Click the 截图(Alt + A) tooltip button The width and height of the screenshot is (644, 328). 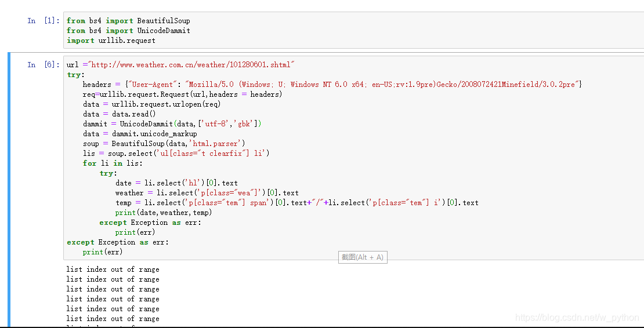pyautogui.click(x=363, y=257)
